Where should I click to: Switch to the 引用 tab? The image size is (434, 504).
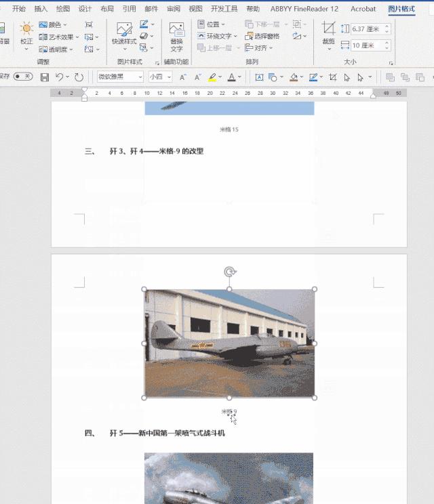pos(130,9)
